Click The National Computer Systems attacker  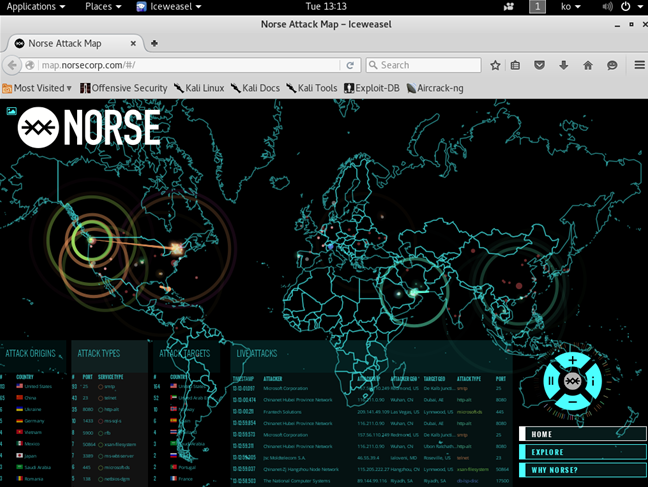(x=297, y=481)
